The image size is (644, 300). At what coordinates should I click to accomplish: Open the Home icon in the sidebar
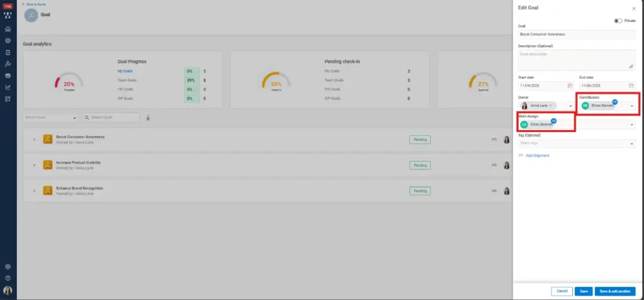[x=8, y=29]
